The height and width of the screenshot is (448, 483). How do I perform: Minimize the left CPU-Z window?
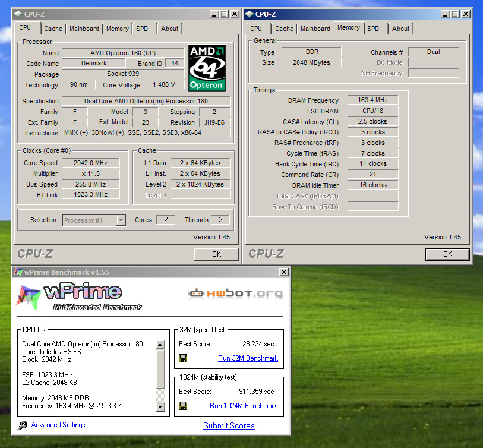click(x=214, y=14)
